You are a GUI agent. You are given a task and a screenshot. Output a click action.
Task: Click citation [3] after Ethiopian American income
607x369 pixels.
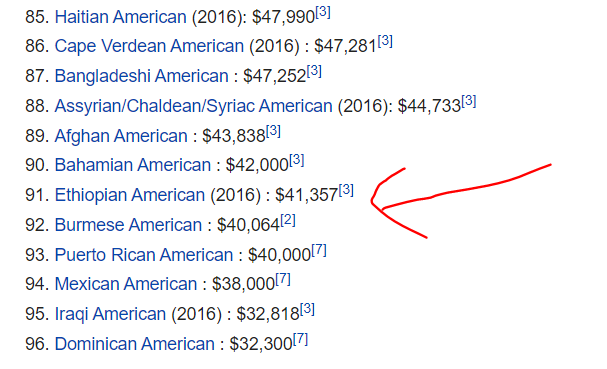tap(346, 191)
